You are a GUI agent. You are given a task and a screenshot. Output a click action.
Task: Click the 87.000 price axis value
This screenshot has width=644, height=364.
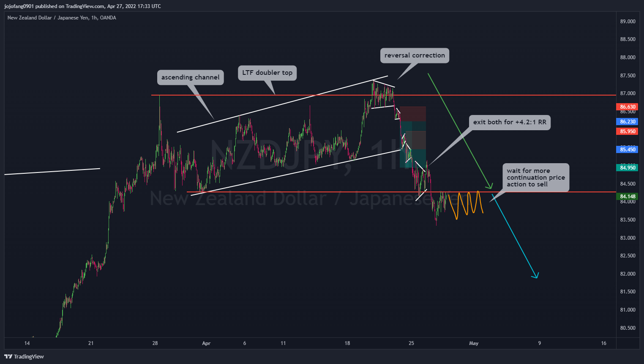(628, 93)
